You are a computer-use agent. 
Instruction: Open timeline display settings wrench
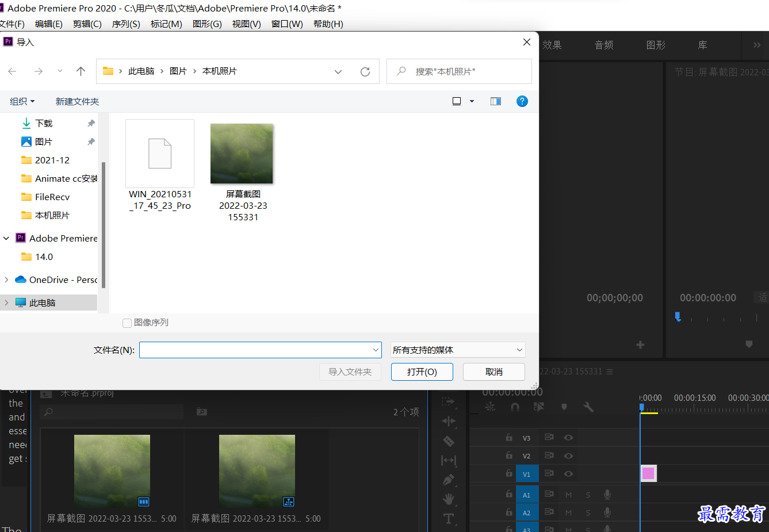click(x=588, y=407)
